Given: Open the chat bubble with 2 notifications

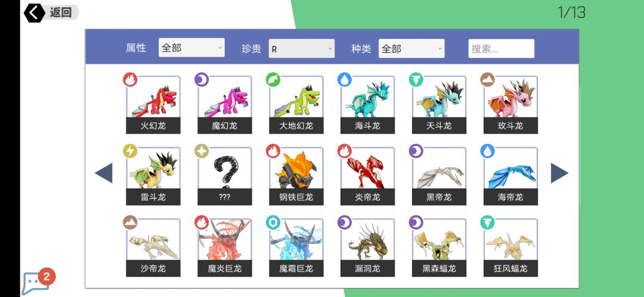Looking at the screenshot, I should [x=36, y=282].
